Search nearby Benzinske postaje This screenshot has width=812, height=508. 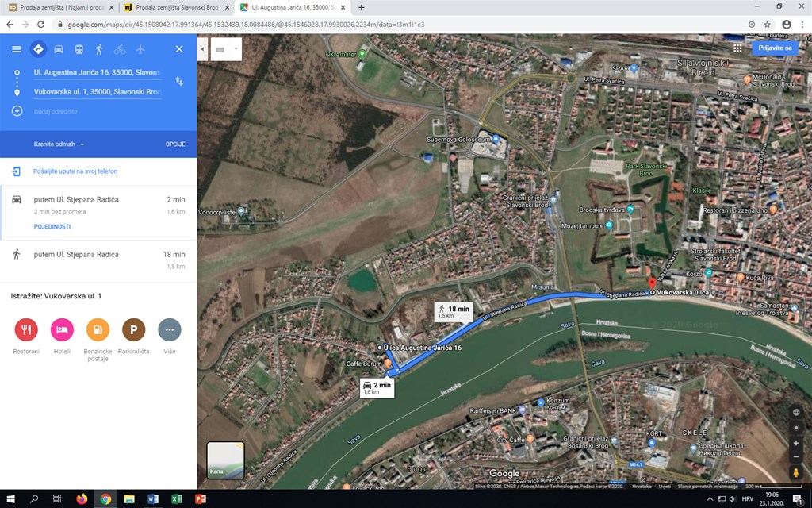coord(98,329)
